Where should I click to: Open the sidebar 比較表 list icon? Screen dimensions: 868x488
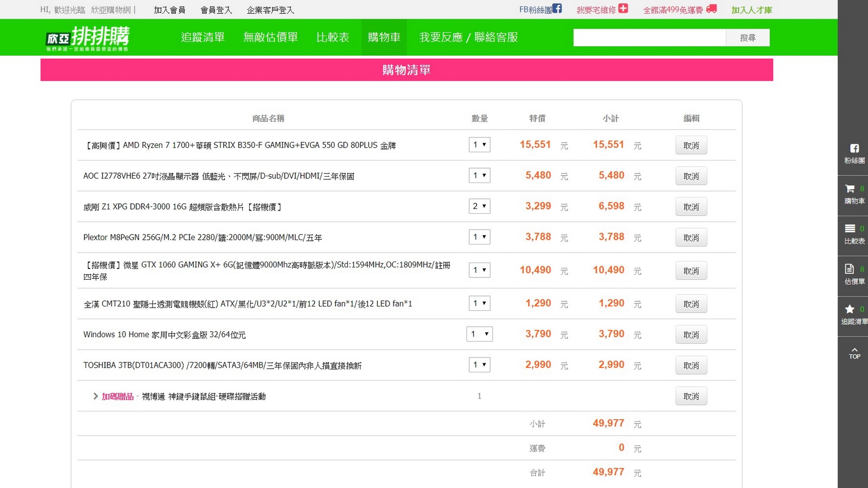[x=850, y=229]
